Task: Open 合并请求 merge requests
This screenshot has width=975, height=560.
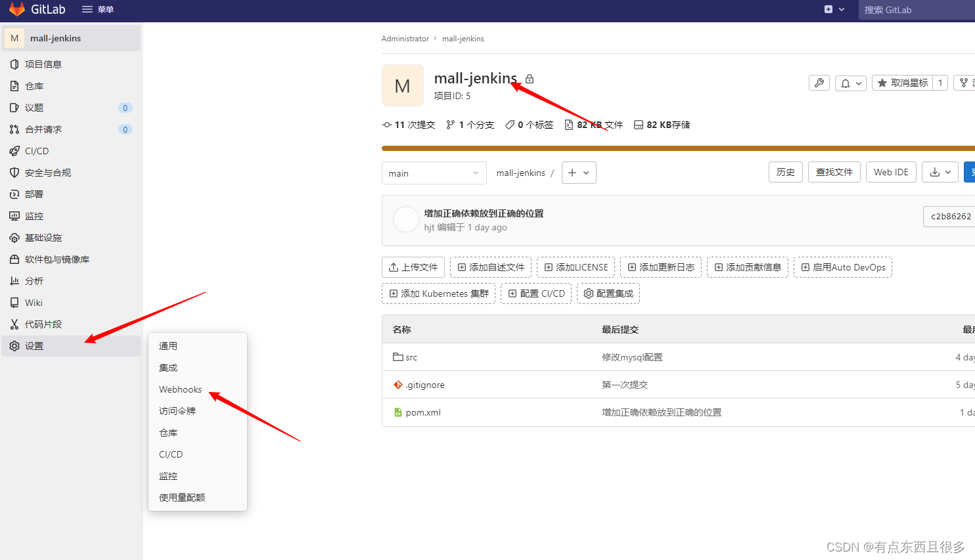Action: [72, 129]
